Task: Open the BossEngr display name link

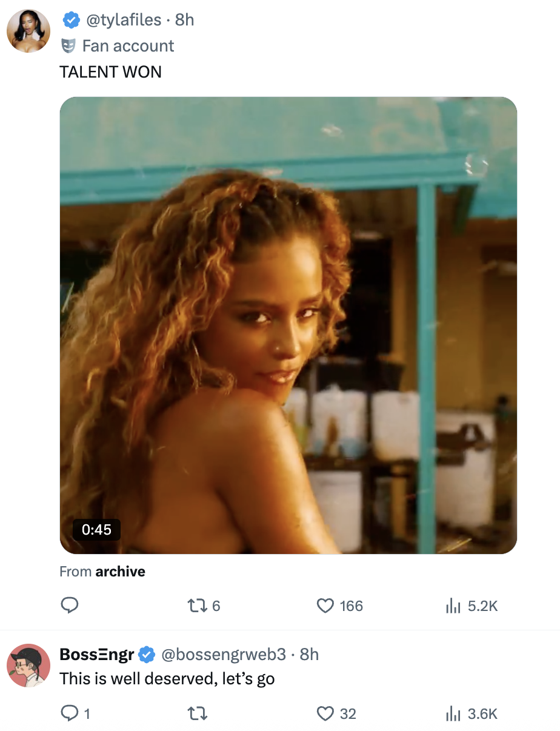Action: [97, 655]
